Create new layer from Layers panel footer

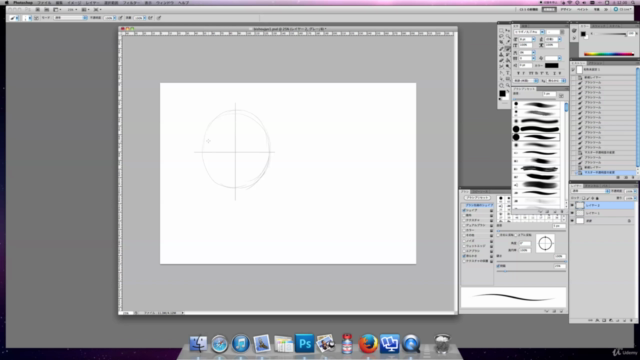(x=624, y=320)
